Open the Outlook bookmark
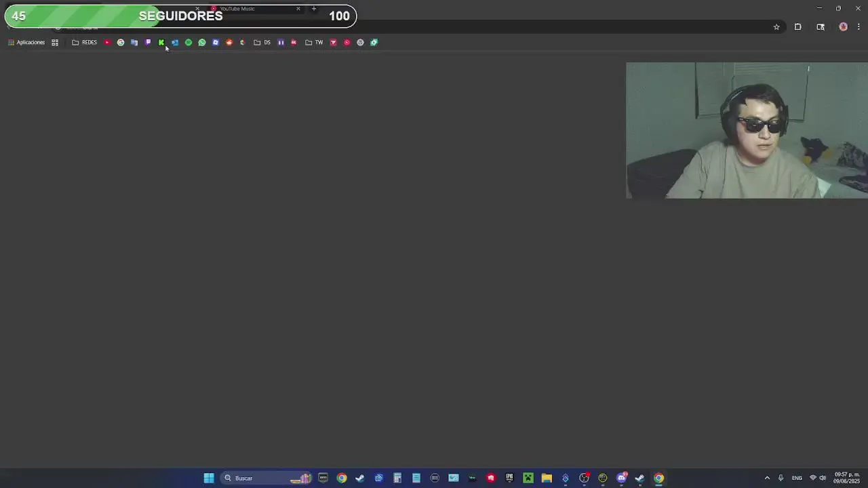 [175, 42]
